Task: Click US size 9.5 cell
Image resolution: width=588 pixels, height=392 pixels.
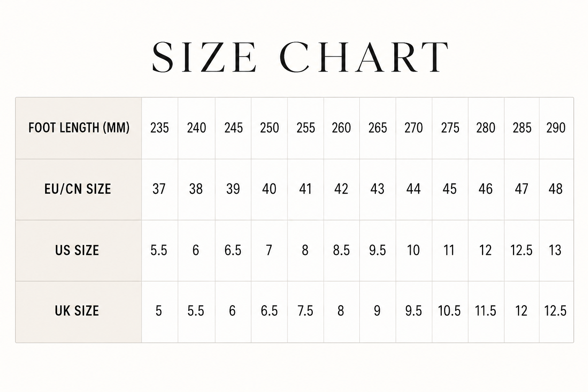Action: [x=377, y=251]
